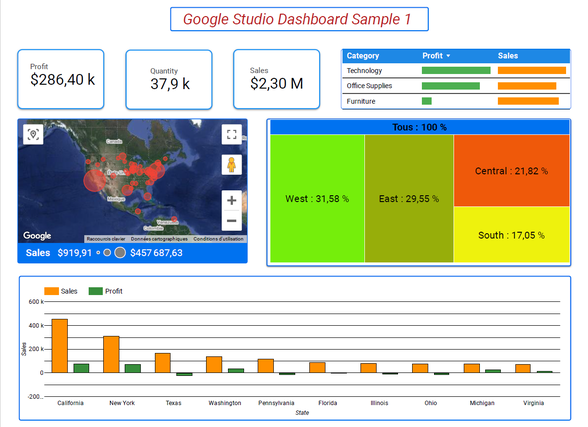Zoom in on the map
This screenshot has height=427, width=588.
click(231, 200)
